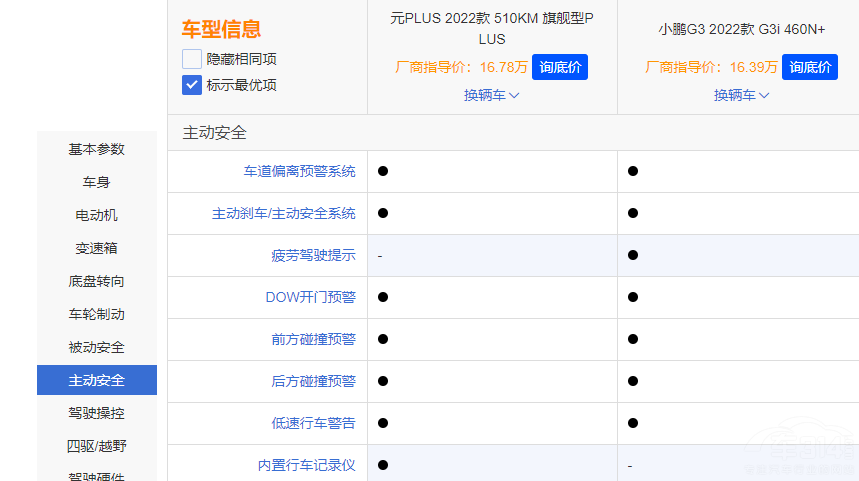Open 车轮制动 sidebar section
Screen dimensions: 859x481
click(97, 314)
